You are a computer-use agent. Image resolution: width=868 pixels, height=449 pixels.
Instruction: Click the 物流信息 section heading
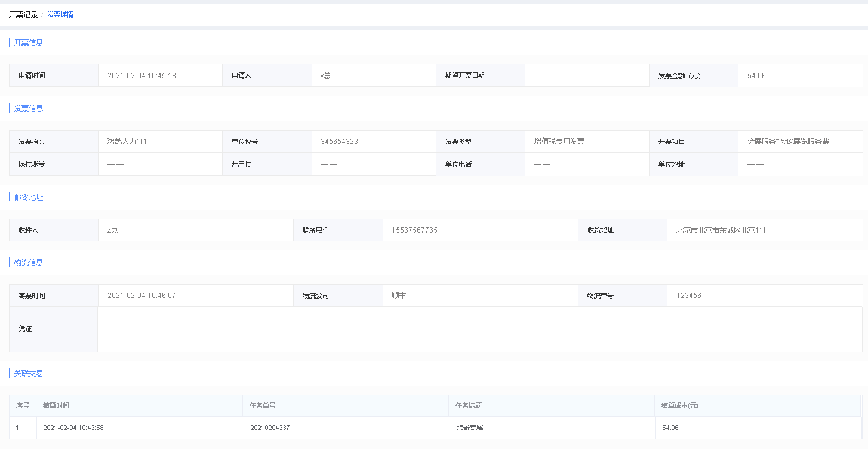click(x=29, y=262)
